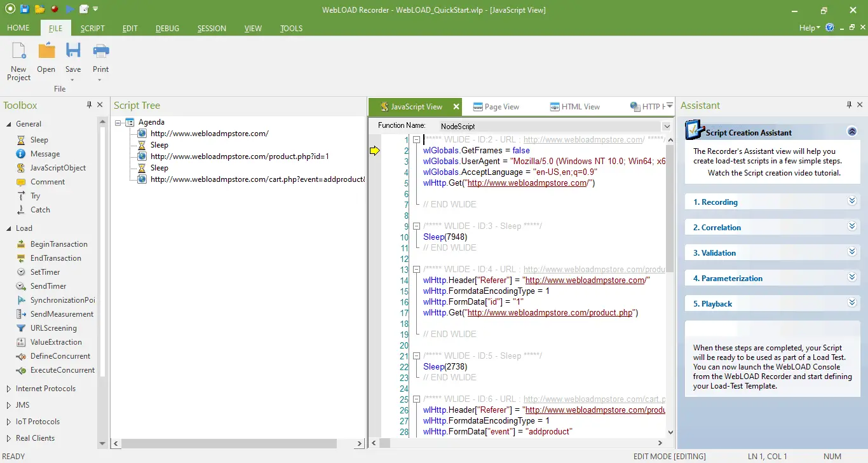Open the Print dropdown arrow in the ribbon

point(100,80)
